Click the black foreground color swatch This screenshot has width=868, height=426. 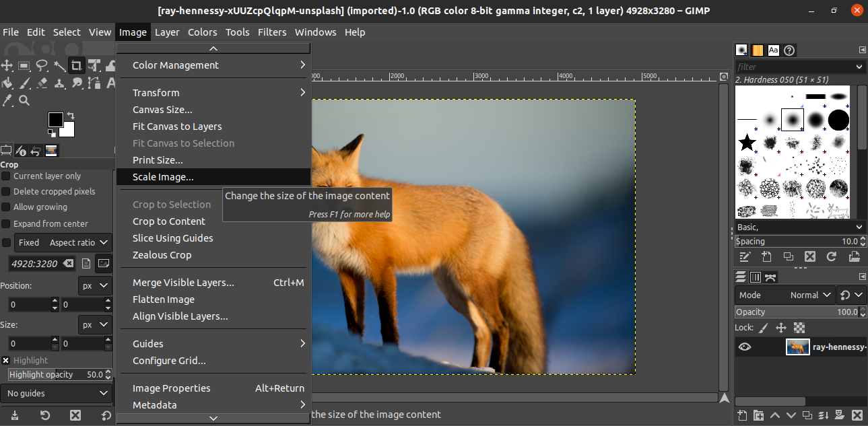coord(55,120)
